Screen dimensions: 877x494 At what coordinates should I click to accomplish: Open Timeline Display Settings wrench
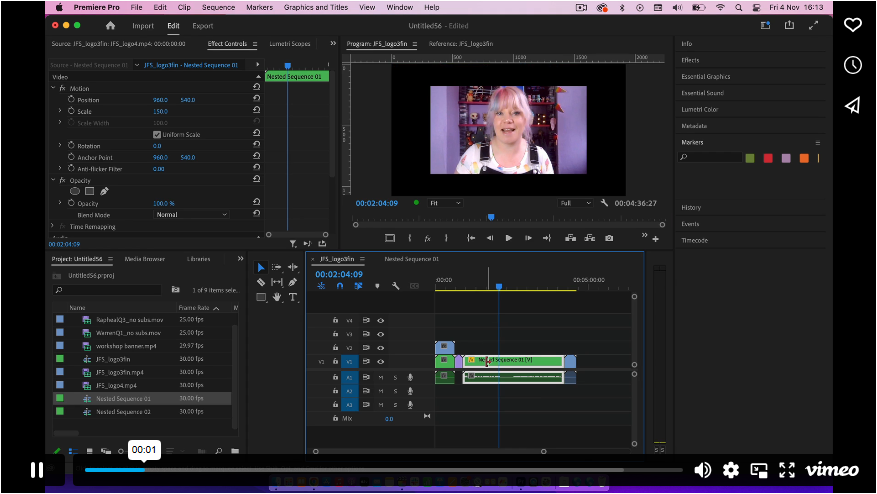[x=395, y=286]
